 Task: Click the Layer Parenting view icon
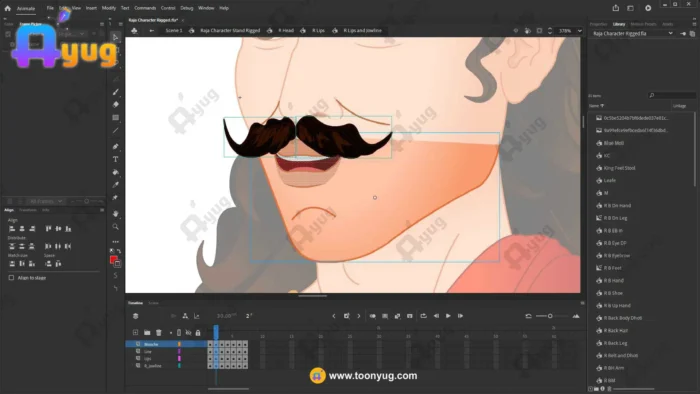(x=185, y=316)
